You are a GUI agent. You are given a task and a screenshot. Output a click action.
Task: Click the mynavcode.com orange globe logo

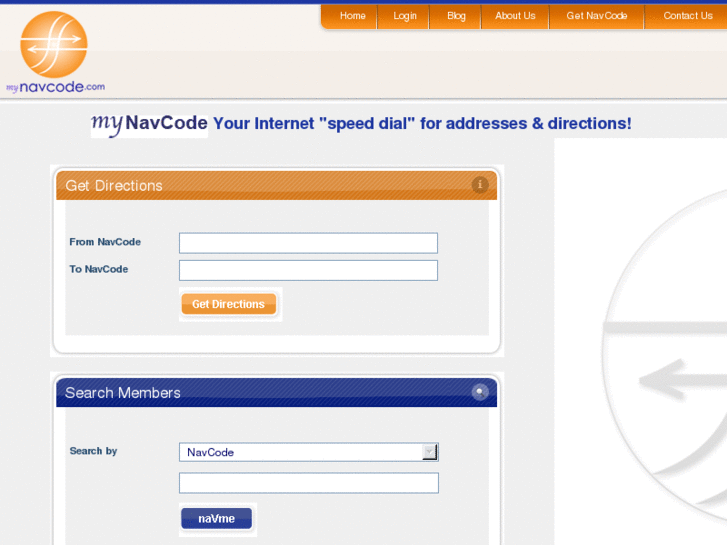(55, 52)
